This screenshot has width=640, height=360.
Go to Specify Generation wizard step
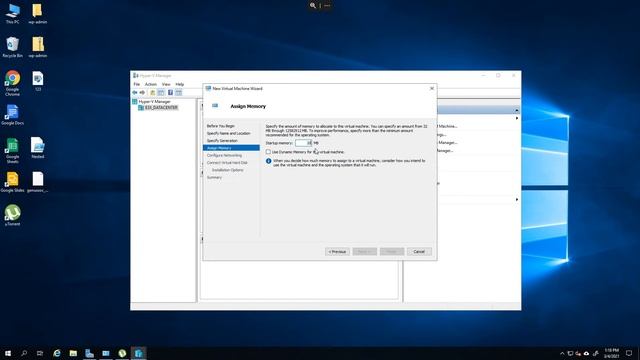tap(222, 141)
